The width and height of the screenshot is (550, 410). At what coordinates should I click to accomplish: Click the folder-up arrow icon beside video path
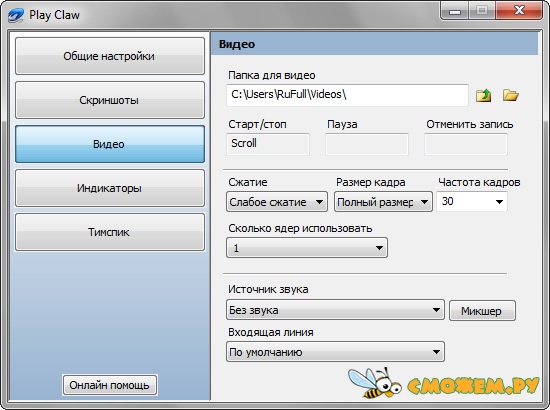(483, 95)
